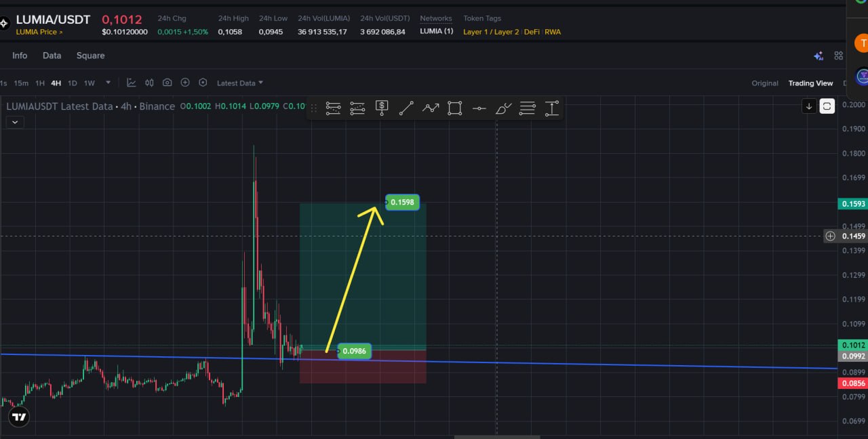Click the 0.1598 take-profit price label

click(x=403, y=202)
